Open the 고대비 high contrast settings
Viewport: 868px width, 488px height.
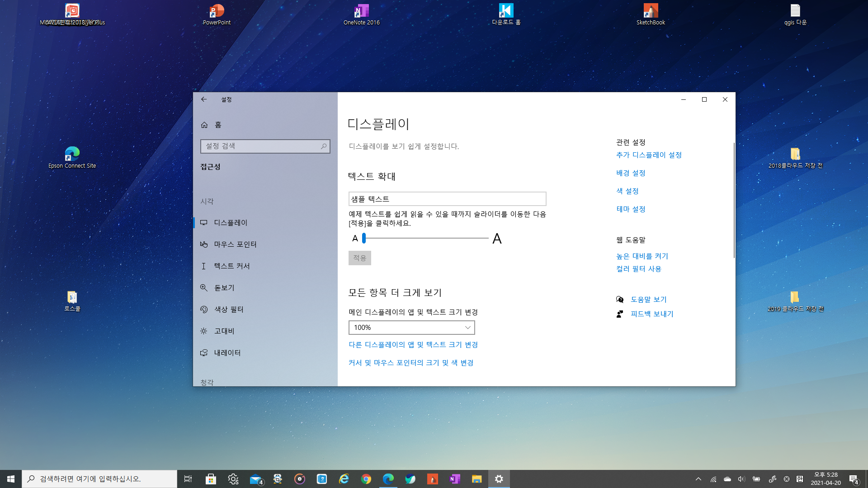[224, 331]
